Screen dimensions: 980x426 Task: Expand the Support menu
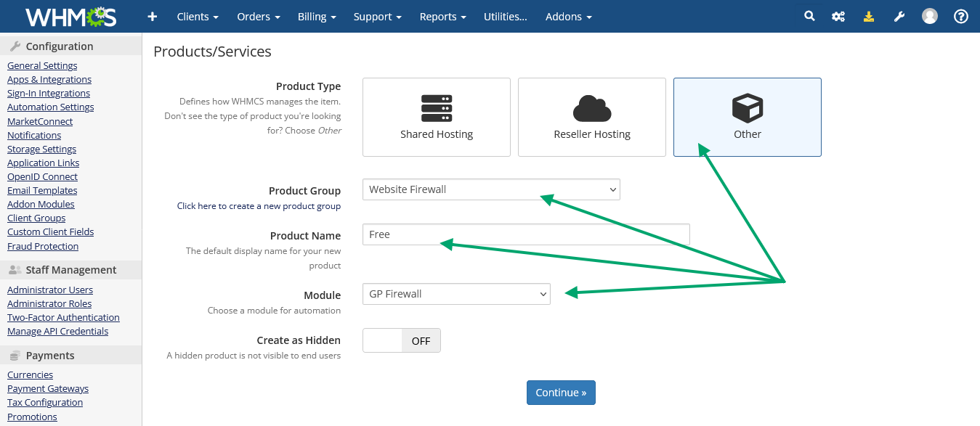point(378,17)
